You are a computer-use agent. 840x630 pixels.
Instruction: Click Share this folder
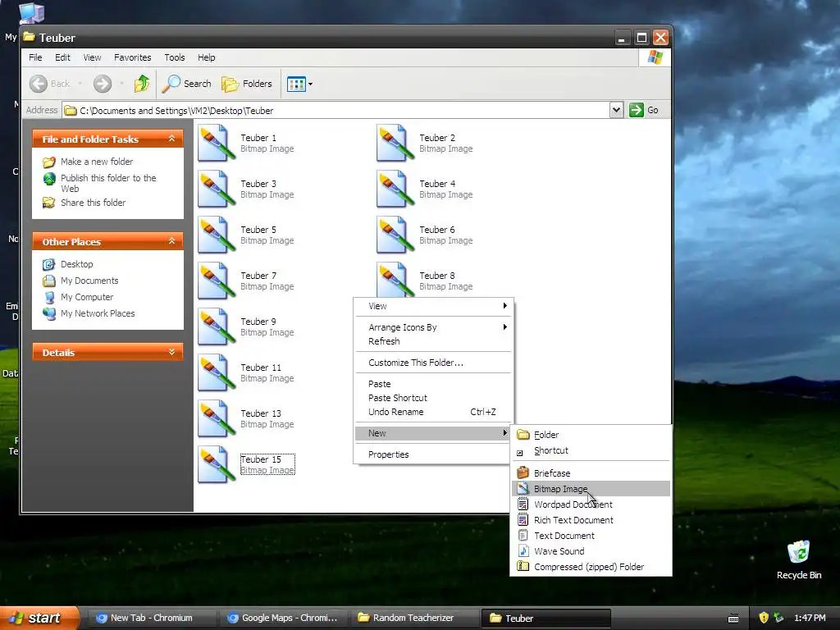coord(93,203)
